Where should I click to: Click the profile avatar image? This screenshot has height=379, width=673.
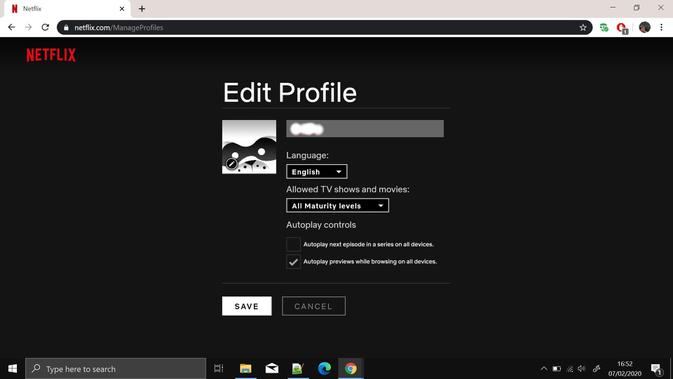coord(249,147)
